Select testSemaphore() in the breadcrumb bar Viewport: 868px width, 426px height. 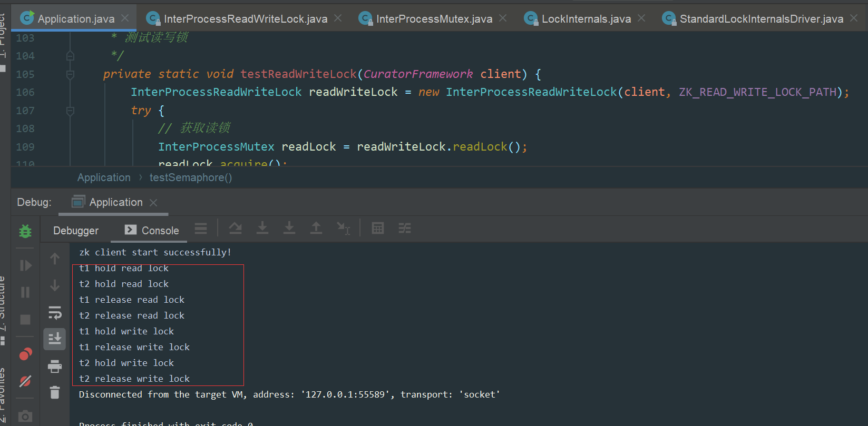click(191, 177)
